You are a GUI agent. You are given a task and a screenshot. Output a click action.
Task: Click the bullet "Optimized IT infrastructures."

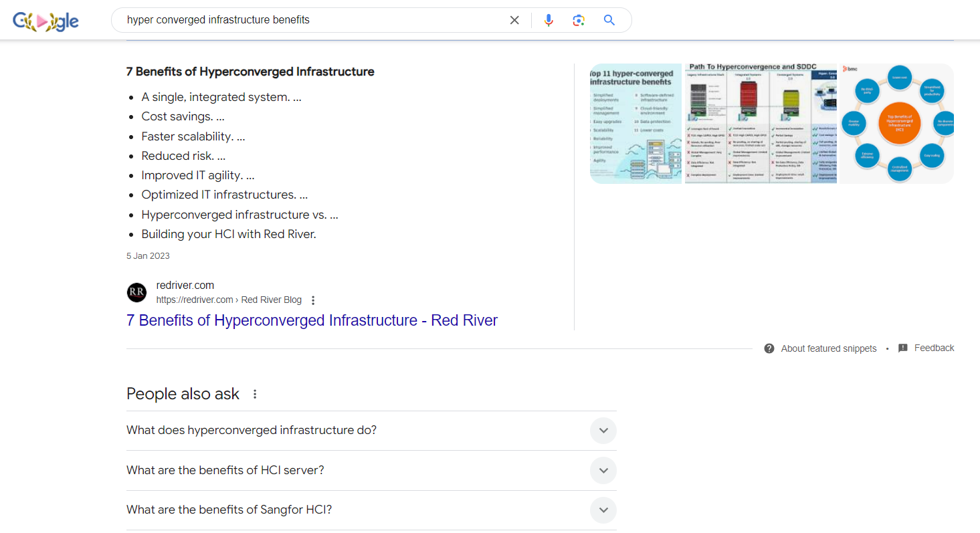click(225, 195)
